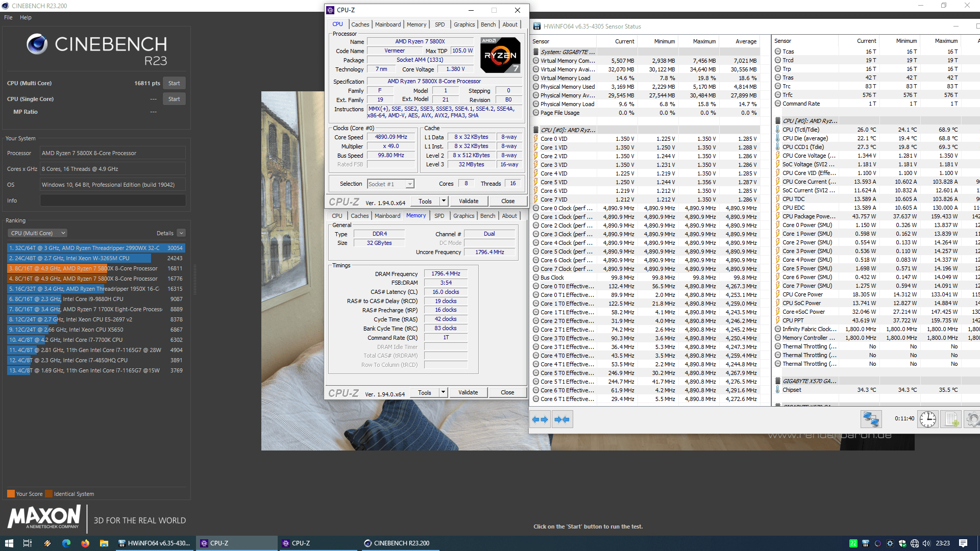Open File Explorer from the taskbar
Viewport: 980px width, 551px height.
(x=104, y=543)
